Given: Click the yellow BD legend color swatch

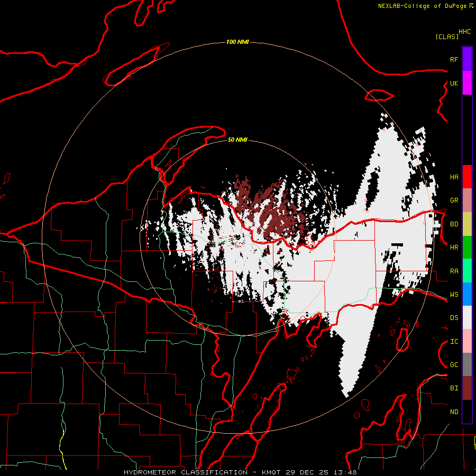Looking at the screenshot, I should [x=467, y=224].
